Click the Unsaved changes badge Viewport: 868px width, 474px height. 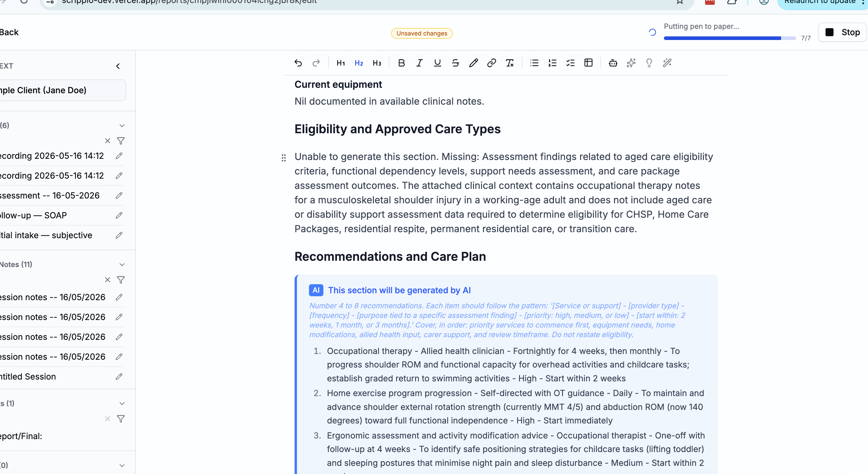coord(422,33)
